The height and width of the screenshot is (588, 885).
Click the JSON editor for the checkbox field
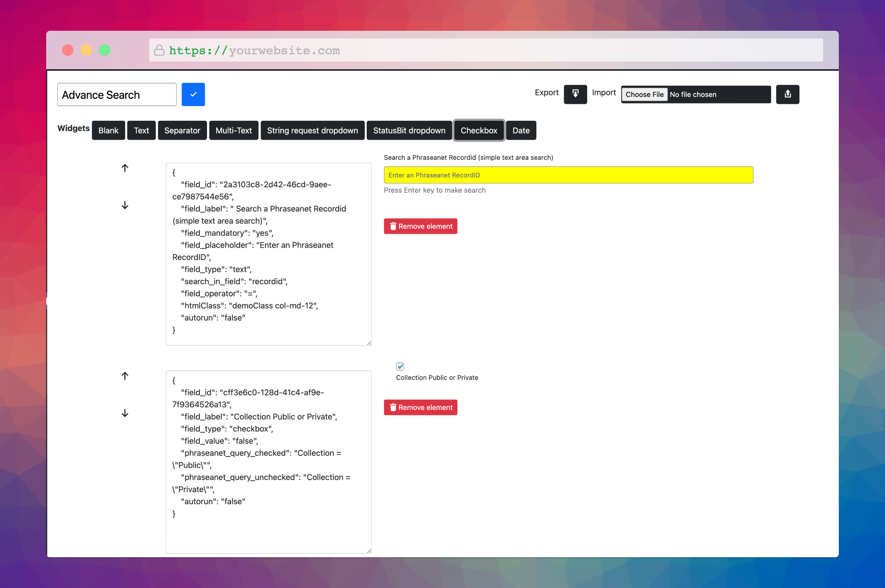[x=269, y=462]
